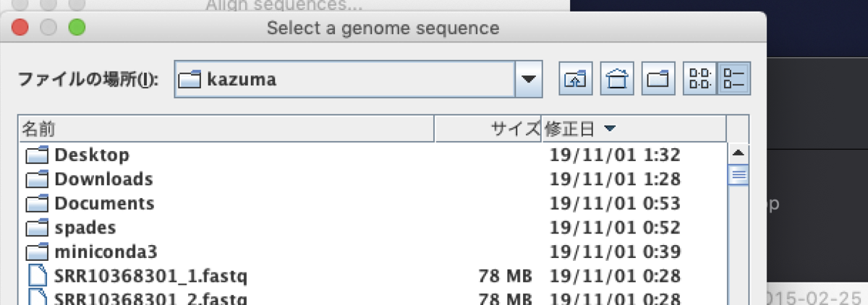Click the scrollbar up arrow
The width and height of the screenshot is (868, 305).
[739, 153]
